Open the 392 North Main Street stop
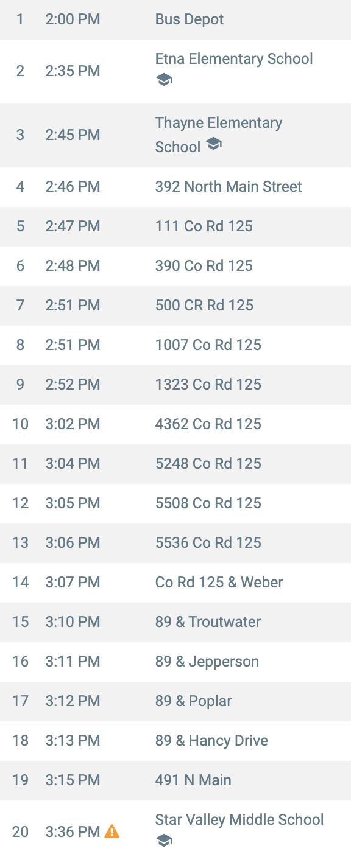The image size is (351, 868). point(175,187)
